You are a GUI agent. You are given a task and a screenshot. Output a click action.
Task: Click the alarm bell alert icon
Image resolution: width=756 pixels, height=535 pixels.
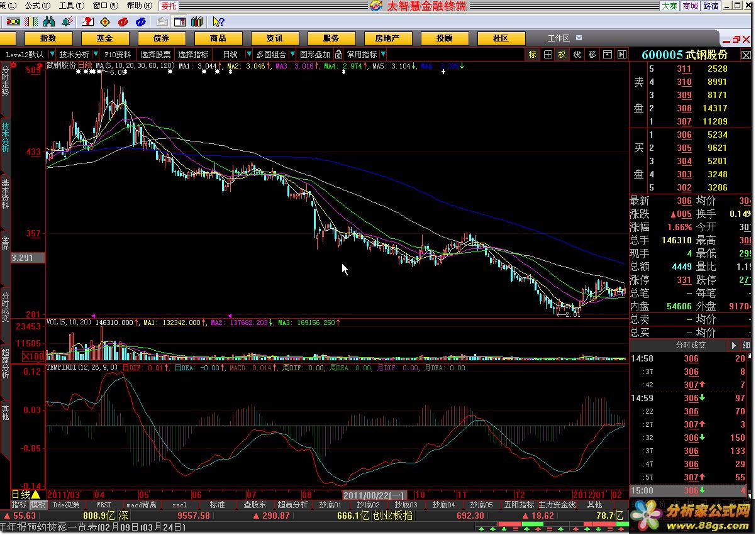66,21
